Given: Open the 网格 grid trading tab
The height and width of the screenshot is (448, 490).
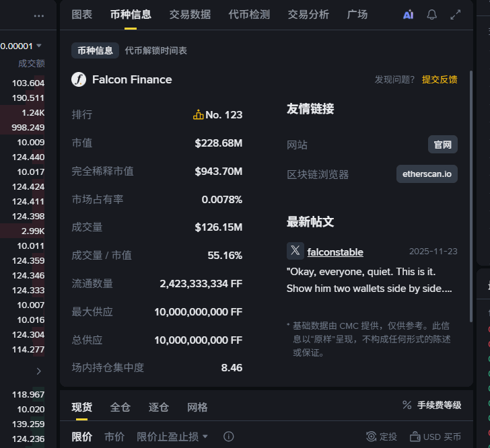Looking at the screenshot, I should tap(197, 407).
